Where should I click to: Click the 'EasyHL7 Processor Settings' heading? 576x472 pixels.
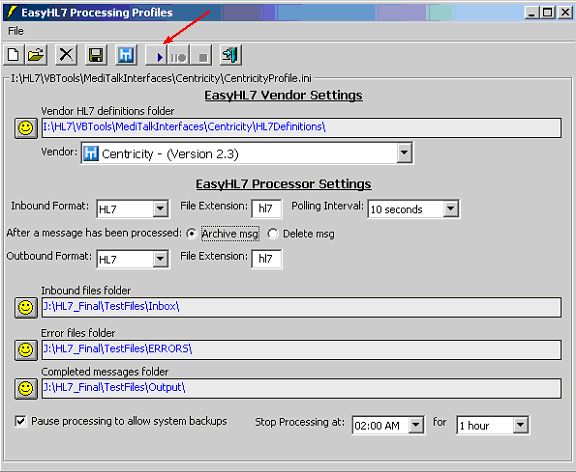(284, 184)
